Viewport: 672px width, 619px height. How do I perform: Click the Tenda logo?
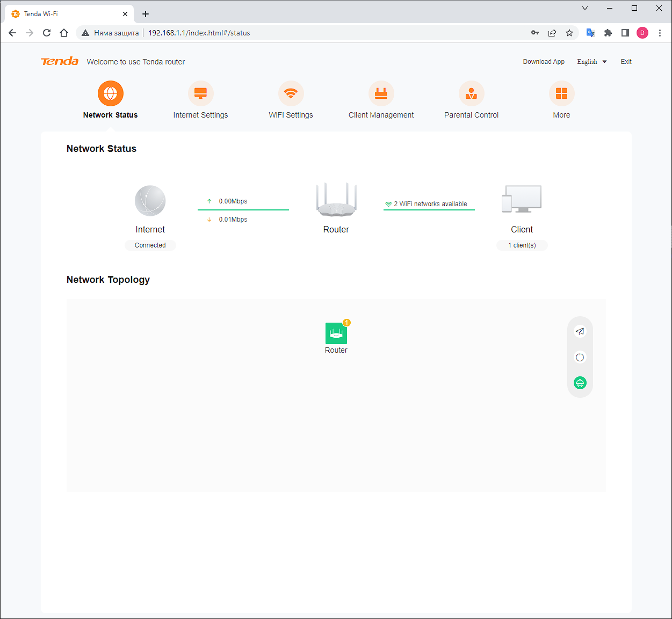[60, 61]
